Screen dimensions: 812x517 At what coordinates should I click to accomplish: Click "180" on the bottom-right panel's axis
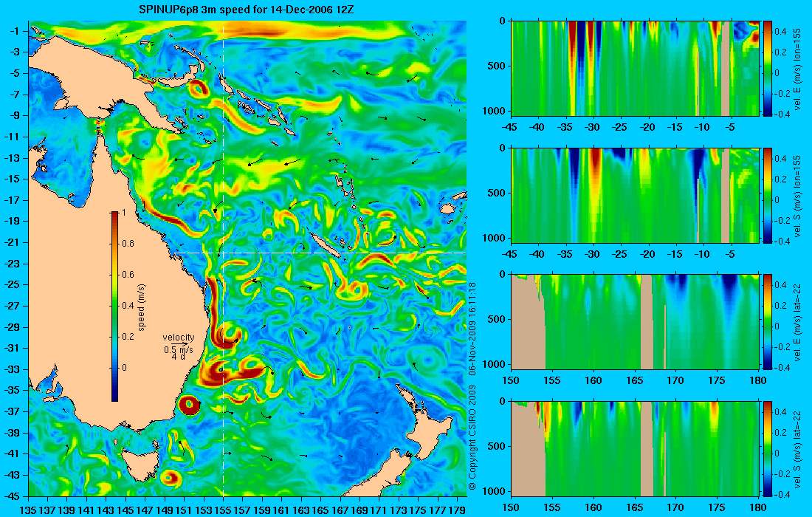click(758, 507)
